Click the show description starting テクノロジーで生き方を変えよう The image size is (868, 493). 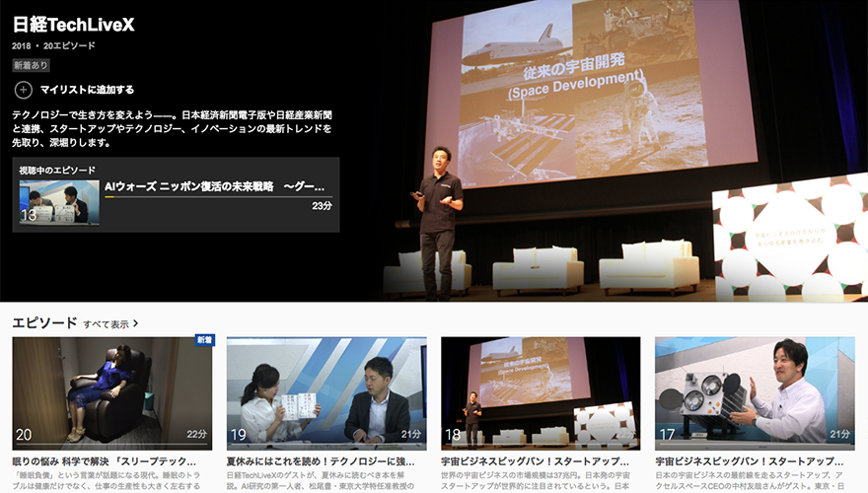tap(173, 129)
